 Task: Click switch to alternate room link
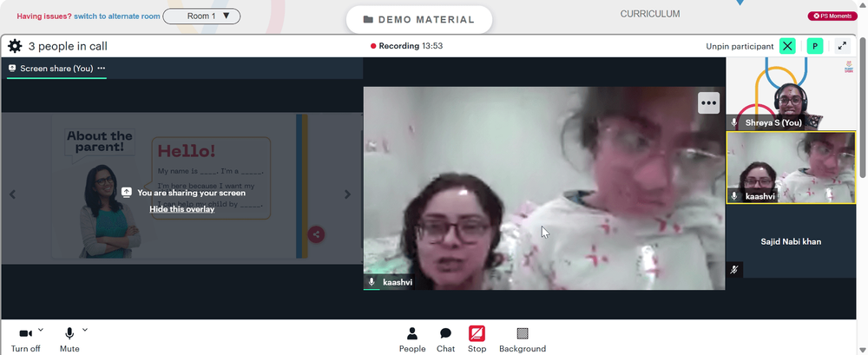117,16
